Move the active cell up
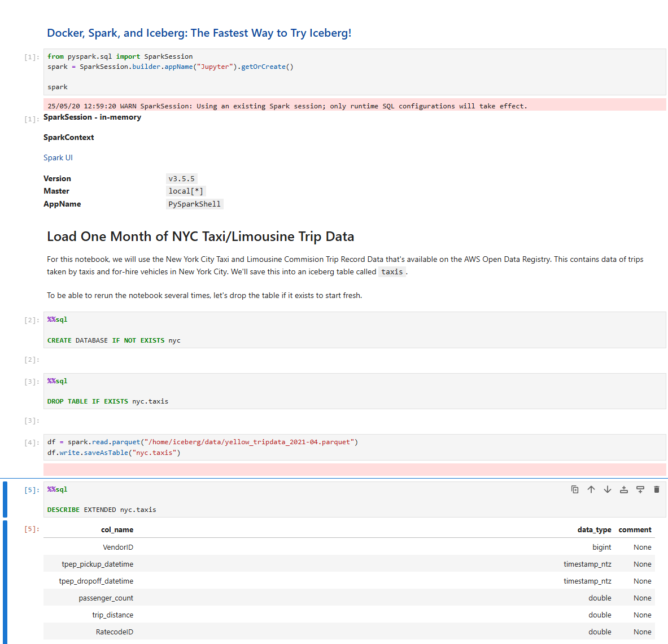Viewport: 668px width, 644px height. coord(591,489)
